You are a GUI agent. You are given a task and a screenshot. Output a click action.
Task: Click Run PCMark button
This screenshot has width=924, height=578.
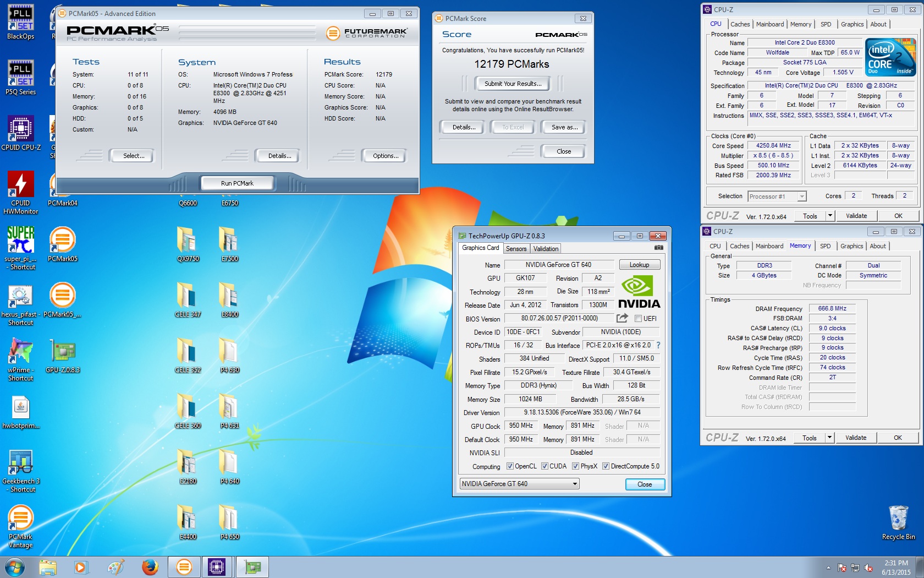(x=237, y=183)
